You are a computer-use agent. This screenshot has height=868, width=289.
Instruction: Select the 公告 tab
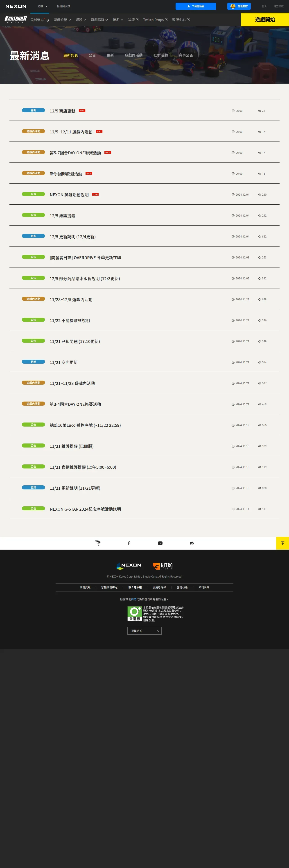92,55
